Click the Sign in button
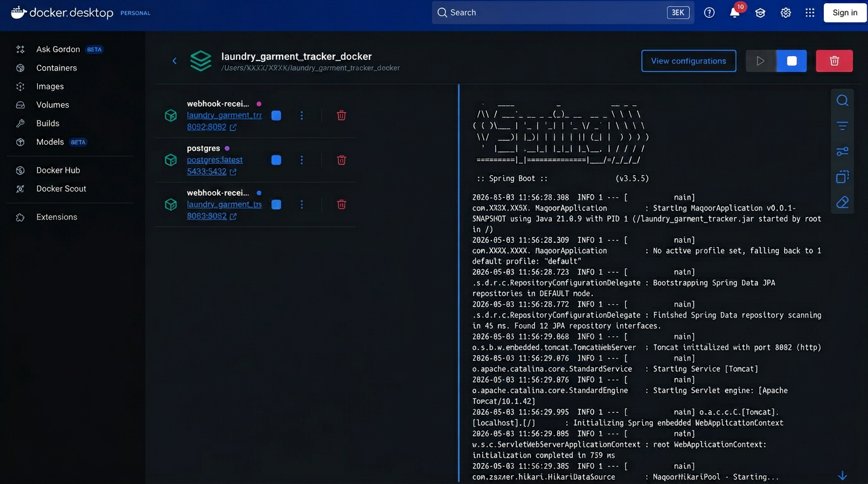This screenshot has height=484, width=868. pyautogui.click(x=845, y=13)
